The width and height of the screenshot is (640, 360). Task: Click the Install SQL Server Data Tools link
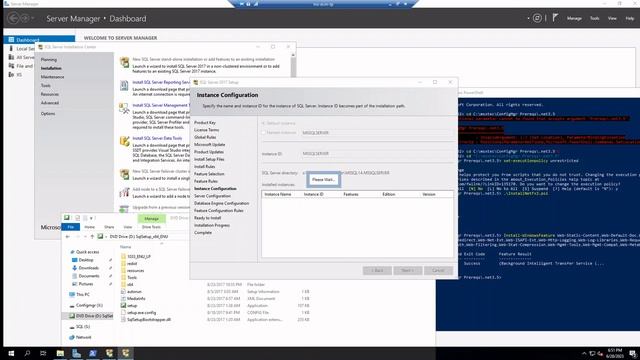click(157, 138)
